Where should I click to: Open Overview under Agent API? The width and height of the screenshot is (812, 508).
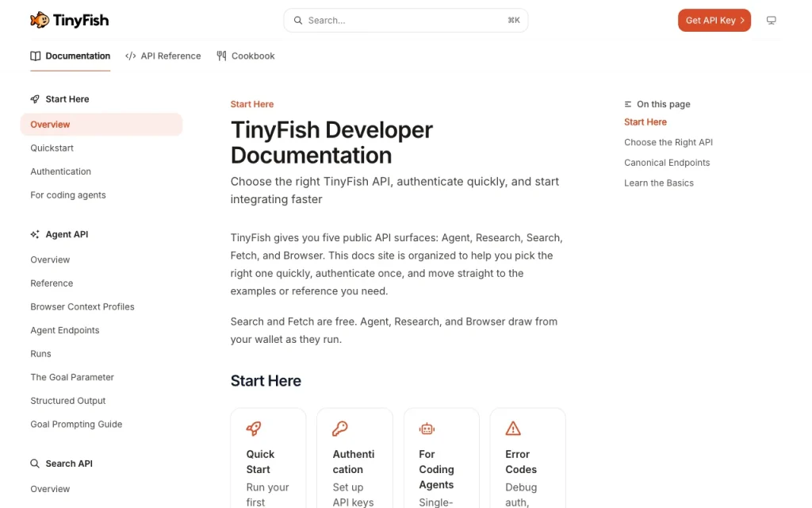pyautogui.click(x=50, y=260)
